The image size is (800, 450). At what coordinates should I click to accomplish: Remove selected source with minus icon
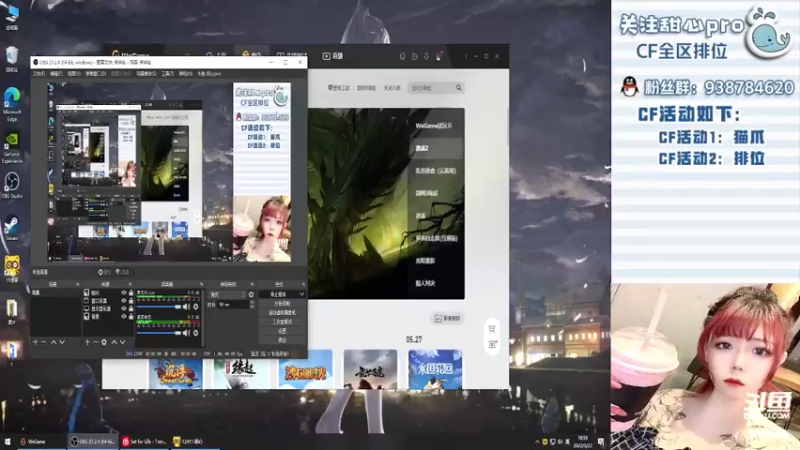pos(95,342)
